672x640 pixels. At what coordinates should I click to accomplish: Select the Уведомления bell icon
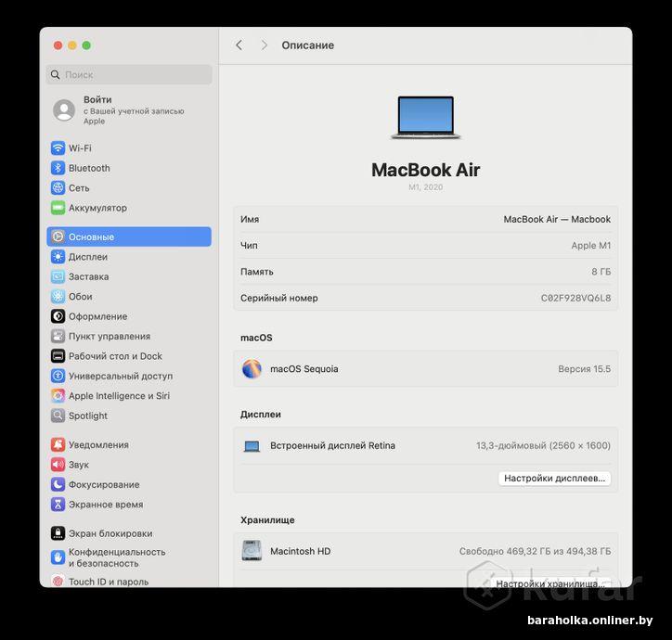[x=58, y=444]
